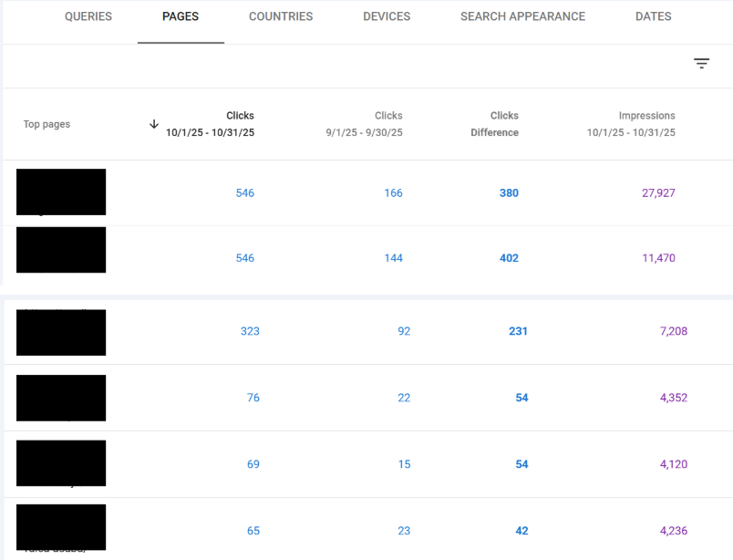Switch to the QUERIES tab
The height and width of the screenshot is (560, 733).
[88, 16]
